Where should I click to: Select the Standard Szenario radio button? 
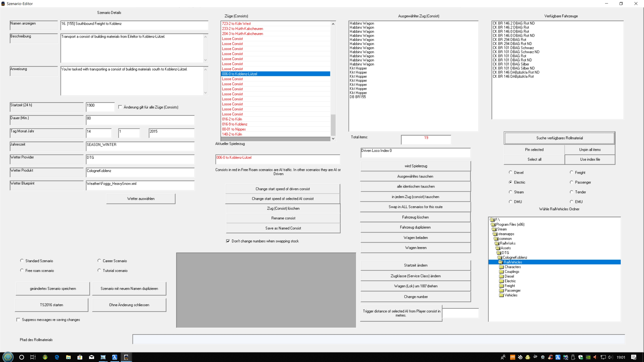(x=22, y=261)
